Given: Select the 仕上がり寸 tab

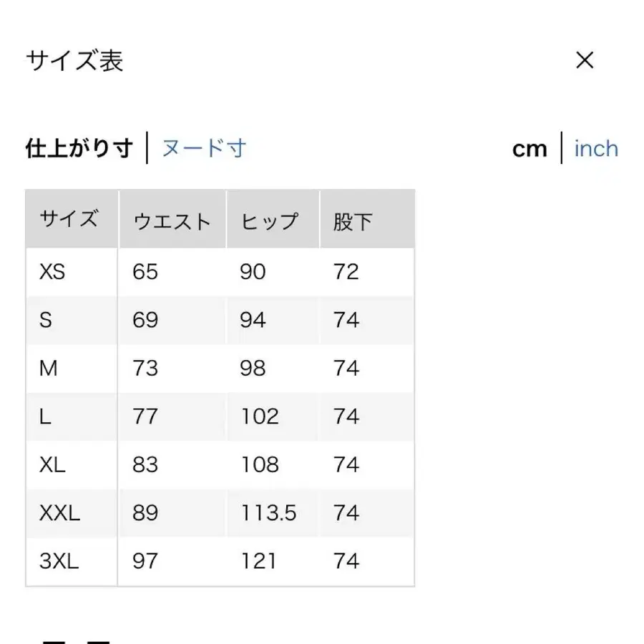Looking at the screenshot, I should click(79, 148).
